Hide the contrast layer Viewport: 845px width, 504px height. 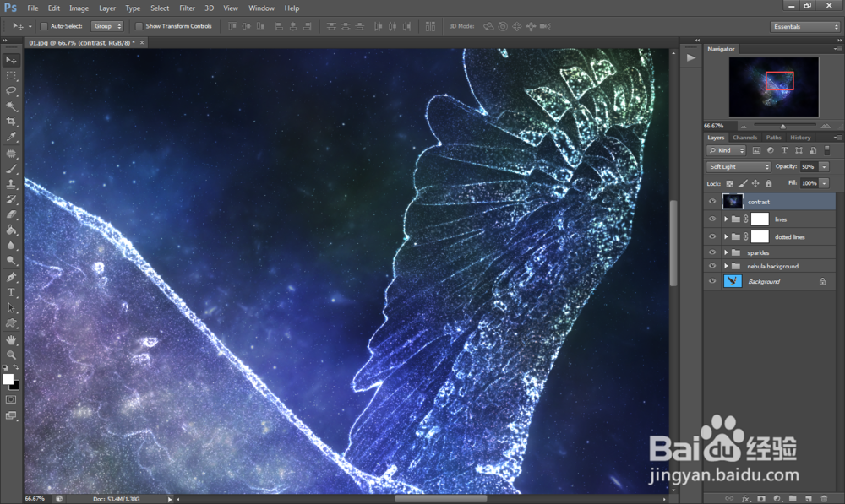(712, 202)
